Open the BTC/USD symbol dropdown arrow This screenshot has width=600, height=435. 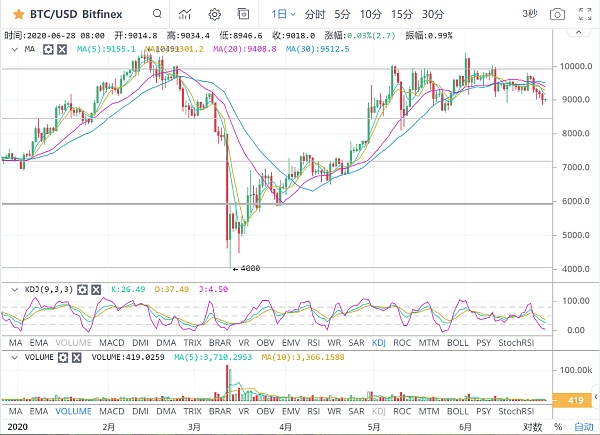click(x=155, y=15)
